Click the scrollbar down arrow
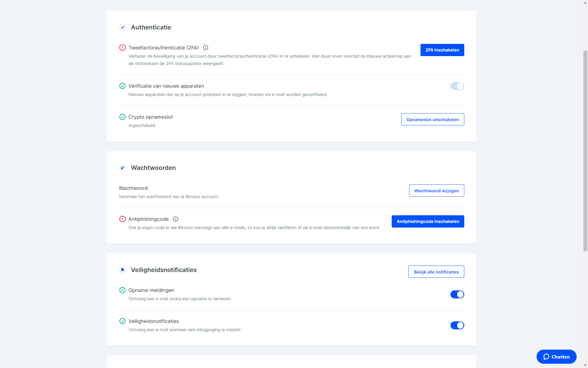The height and width of the screenshot is (368, 588). (585, 365)
